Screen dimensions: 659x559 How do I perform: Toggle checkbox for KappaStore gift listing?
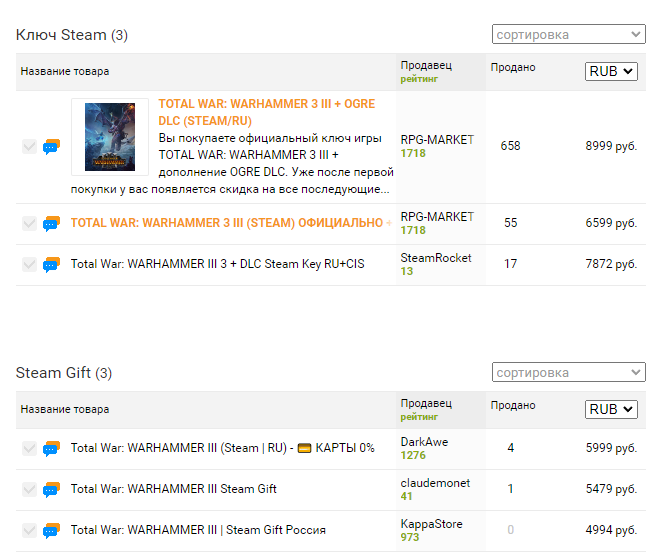[29, 531]
